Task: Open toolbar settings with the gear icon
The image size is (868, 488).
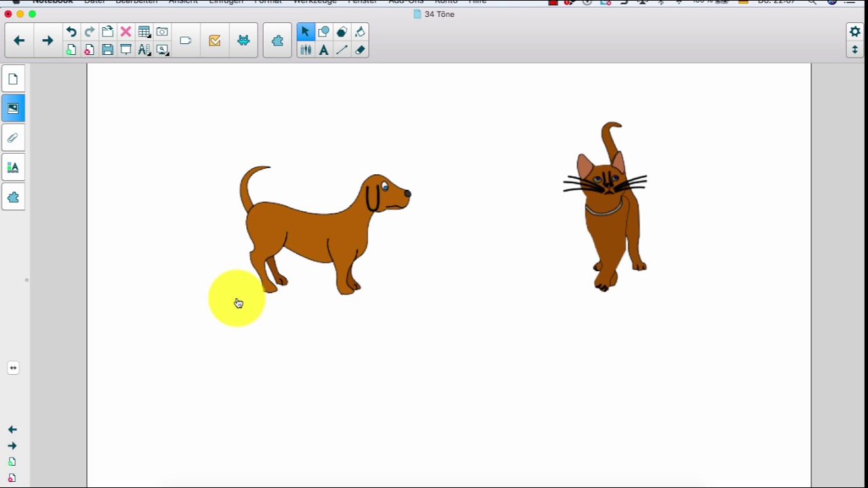Action: [x=855, y=32]
